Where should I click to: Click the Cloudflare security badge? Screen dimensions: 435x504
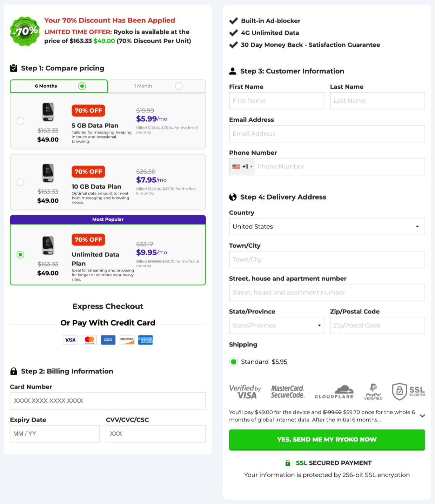click(x=334, y=391)
